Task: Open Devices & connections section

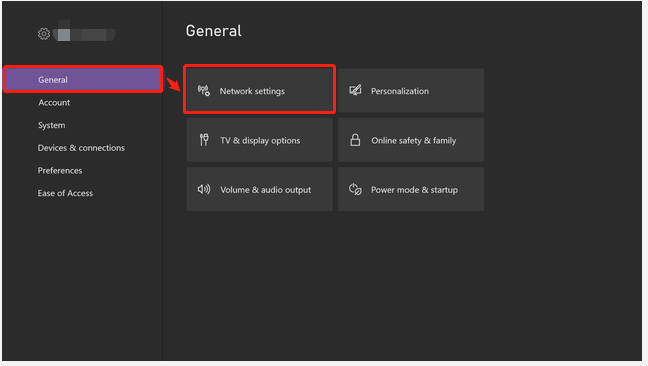Action: point(81,148)
